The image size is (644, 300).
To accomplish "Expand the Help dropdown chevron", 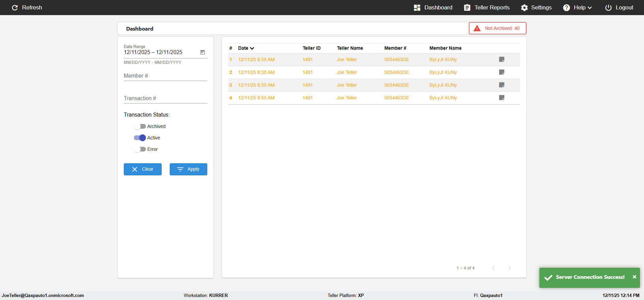I will pyautogui.click(x=590, y=8).
